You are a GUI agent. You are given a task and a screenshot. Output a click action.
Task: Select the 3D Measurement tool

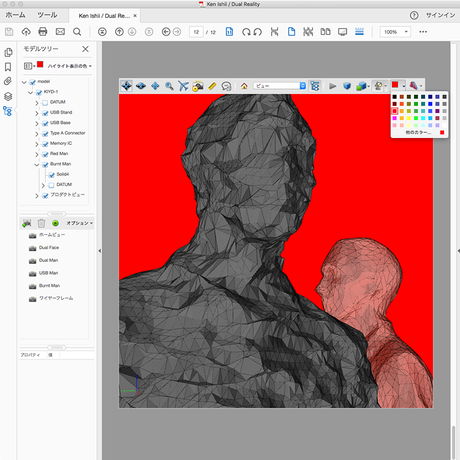pos(212,86)
